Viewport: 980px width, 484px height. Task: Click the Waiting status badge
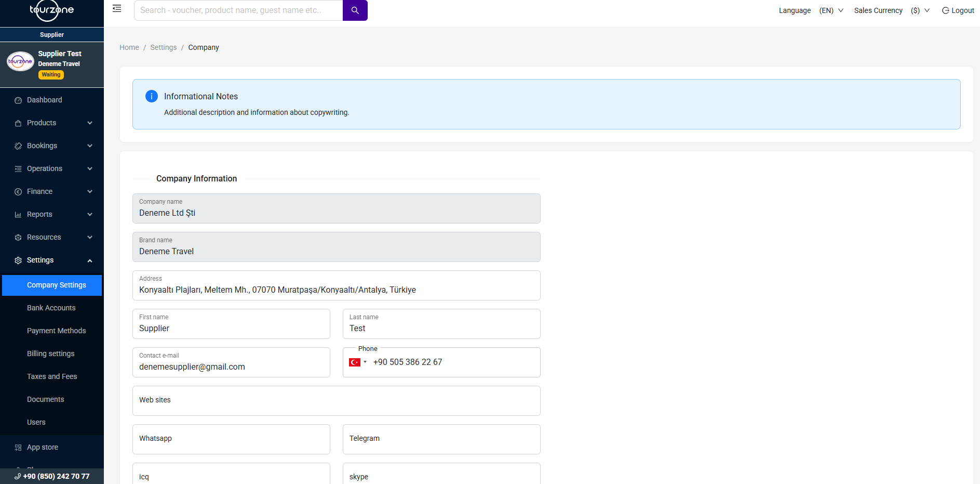[x=51, y=75]
